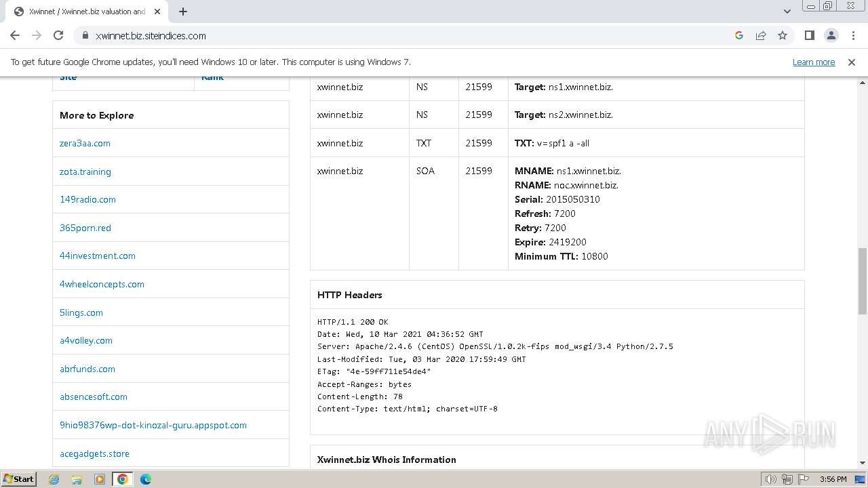Open File Explorer from taskbar
The width and height of the screenshot is (868, 488).
(x=77, y=479)
